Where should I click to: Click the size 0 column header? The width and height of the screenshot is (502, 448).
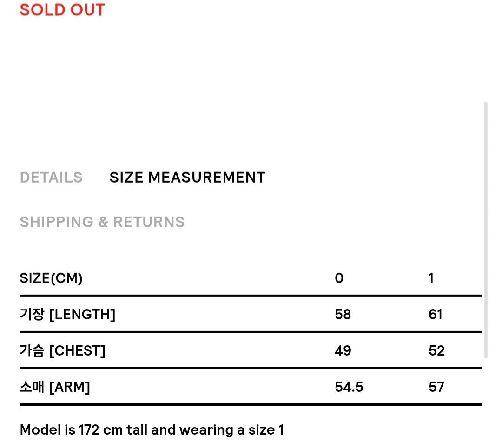coord(339,278)
